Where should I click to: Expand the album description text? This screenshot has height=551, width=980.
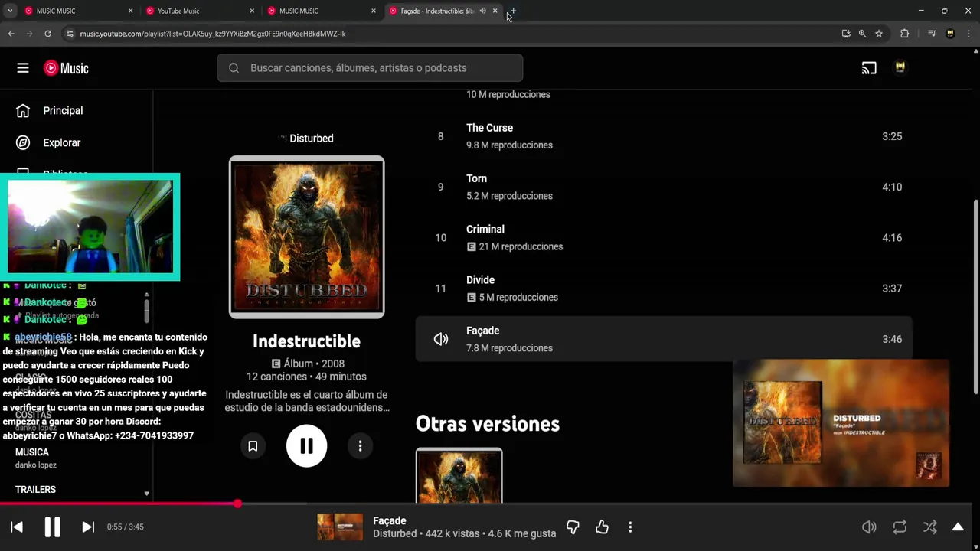[x=306, y=401]
